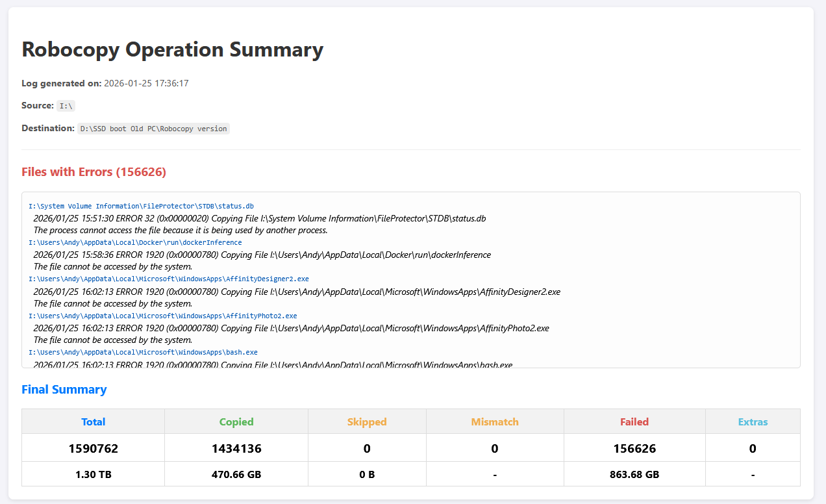Select the Copied column header
The image size is (826, 504).
click(236, 422)
